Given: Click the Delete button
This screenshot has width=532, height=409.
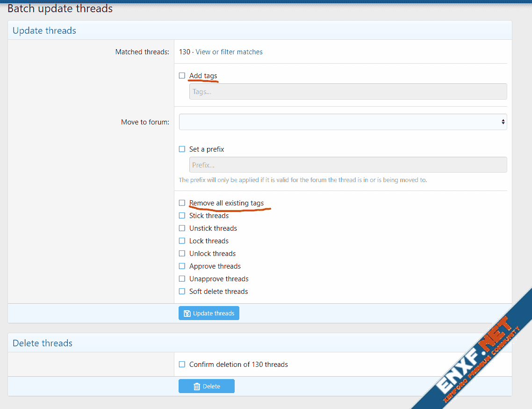Looking at the screenshot, I should pos(207,387).
